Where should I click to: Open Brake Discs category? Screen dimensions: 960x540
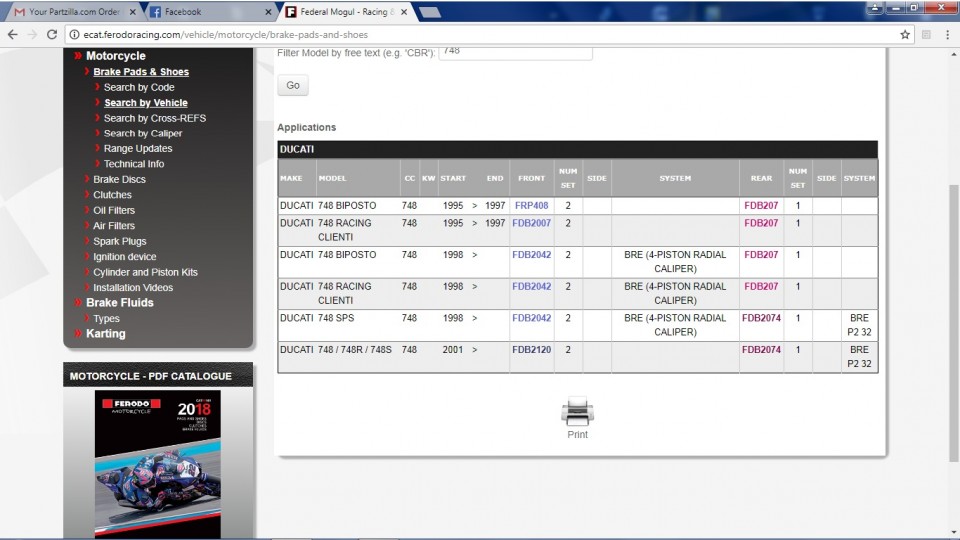tap(119, 179)
